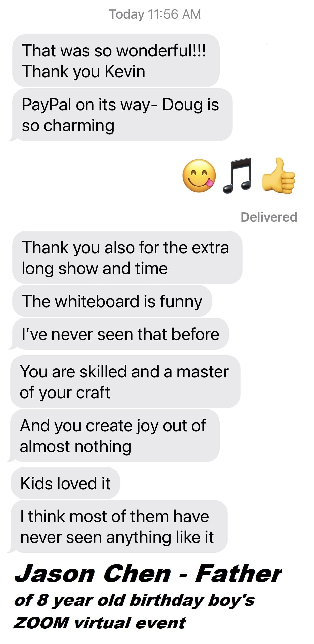Tap the 'And you create joy' message bubble
This screenshot has width=314, height=644.
(113, 436)
